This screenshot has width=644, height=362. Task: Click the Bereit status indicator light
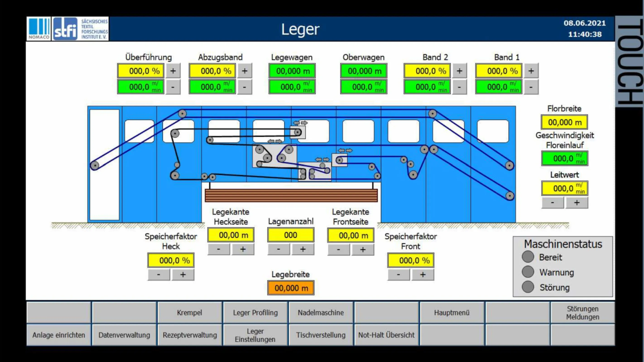[x=528, y=257]
